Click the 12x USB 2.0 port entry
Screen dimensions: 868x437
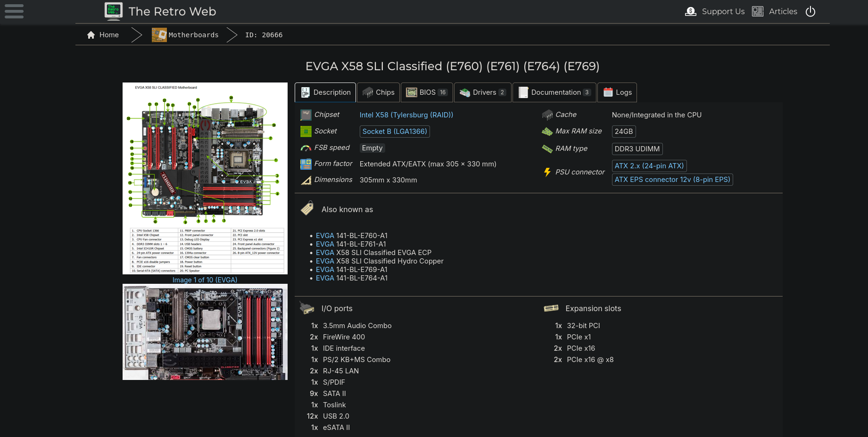[x=328, y=416]
